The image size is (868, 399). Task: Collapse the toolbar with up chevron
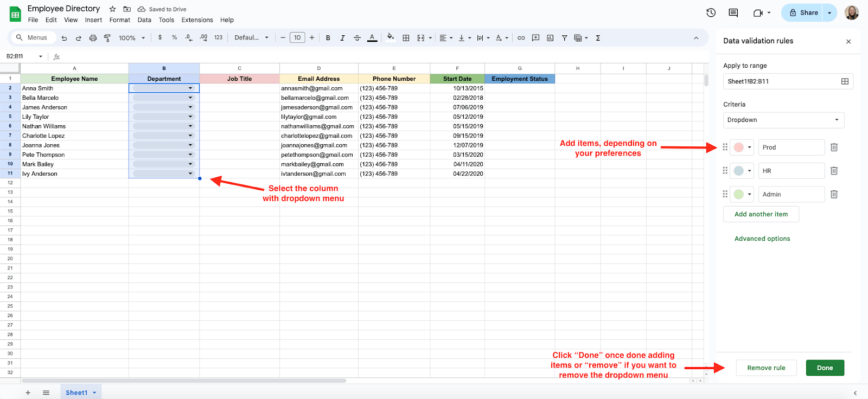pos(696,38)
